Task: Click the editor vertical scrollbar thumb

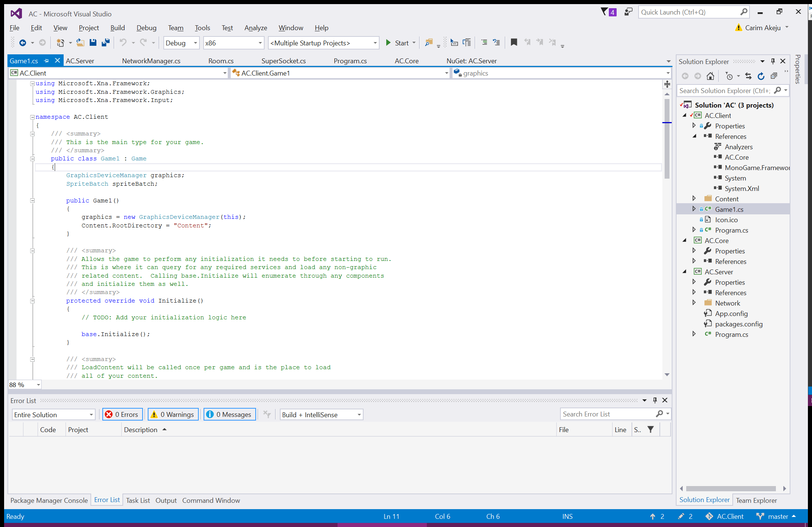Action: pos(667,139)
